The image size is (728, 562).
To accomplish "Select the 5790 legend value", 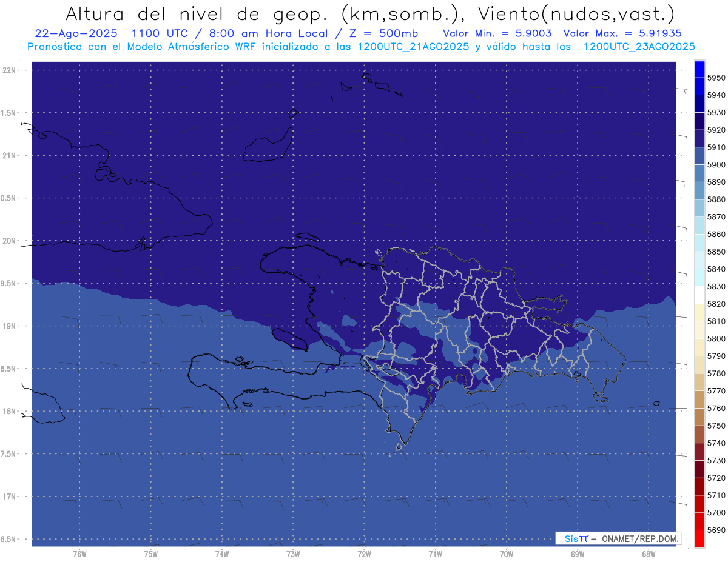I will point(716,356).
